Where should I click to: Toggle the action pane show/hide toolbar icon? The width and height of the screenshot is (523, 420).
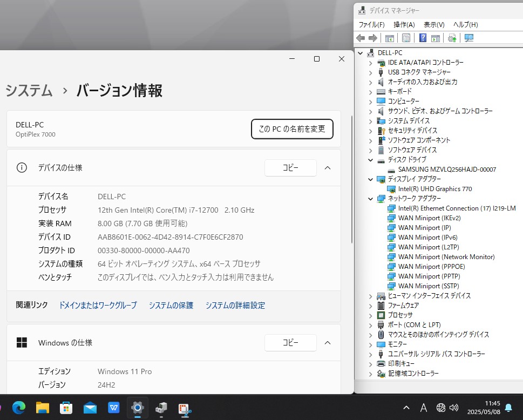point(435,38)
